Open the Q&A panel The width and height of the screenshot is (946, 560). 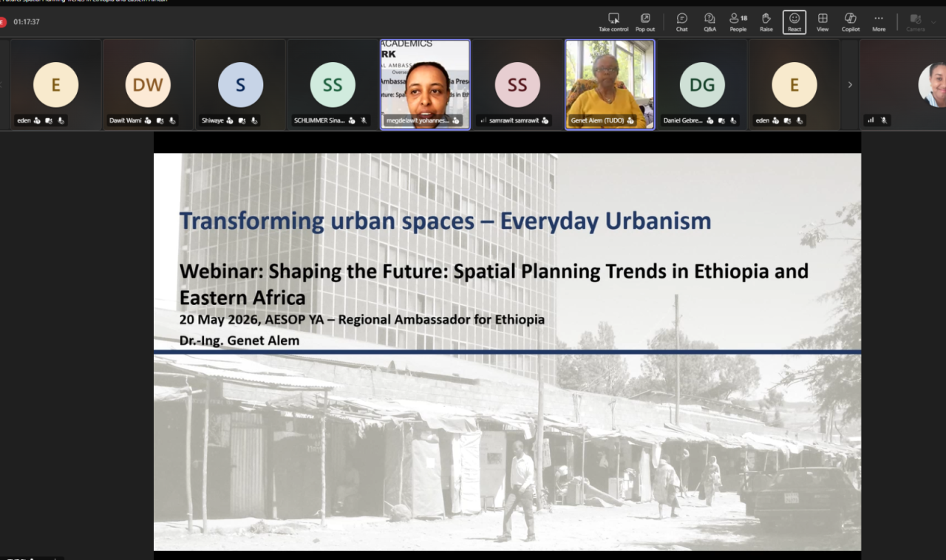pyautogui.click(x=709, y=22)
